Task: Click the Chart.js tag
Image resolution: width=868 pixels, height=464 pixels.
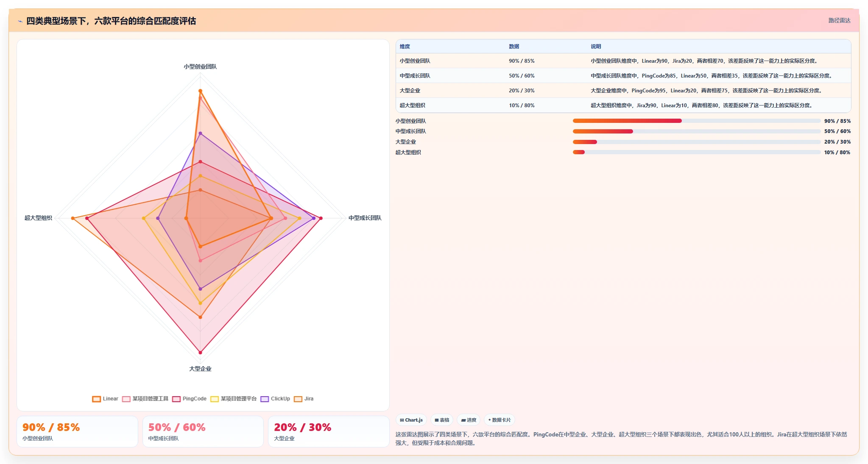Action: 411,420
